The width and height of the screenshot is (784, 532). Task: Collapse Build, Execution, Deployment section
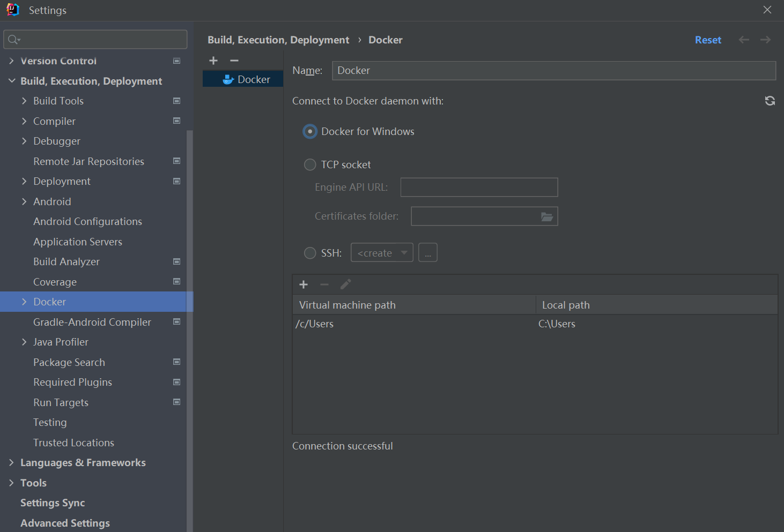pos(11,81)
